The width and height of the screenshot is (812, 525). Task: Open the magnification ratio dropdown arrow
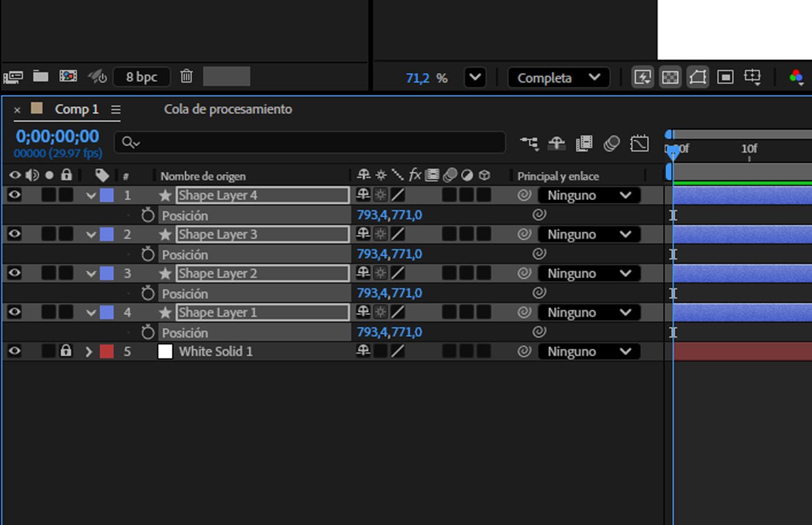(x=475, y=77)
